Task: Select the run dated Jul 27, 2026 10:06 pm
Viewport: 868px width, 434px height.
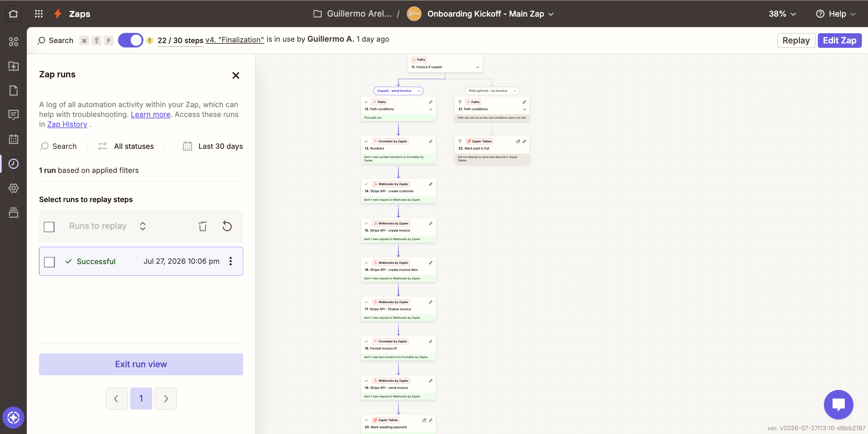Action: point(141,261)
